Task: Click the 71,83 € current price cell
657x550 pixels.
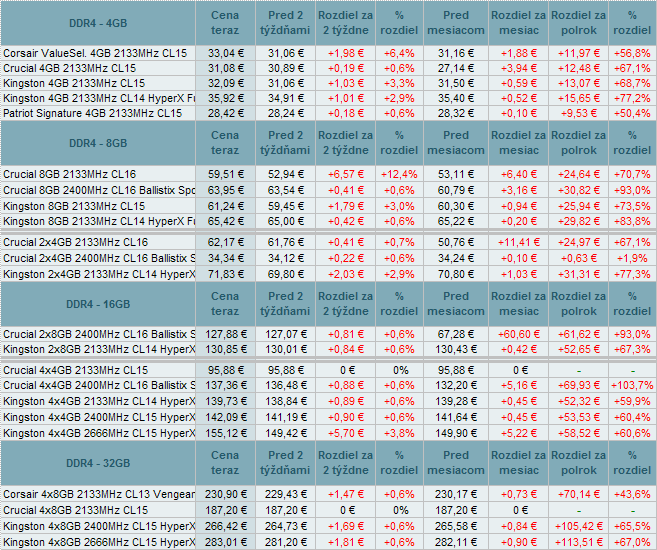Action: [225, 274]
